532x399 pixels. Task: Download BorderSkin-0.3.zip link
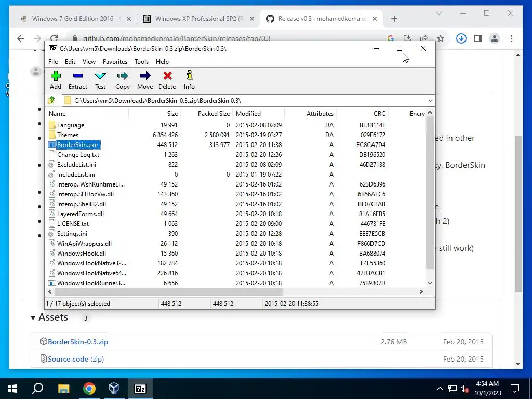tap(78, 342)
